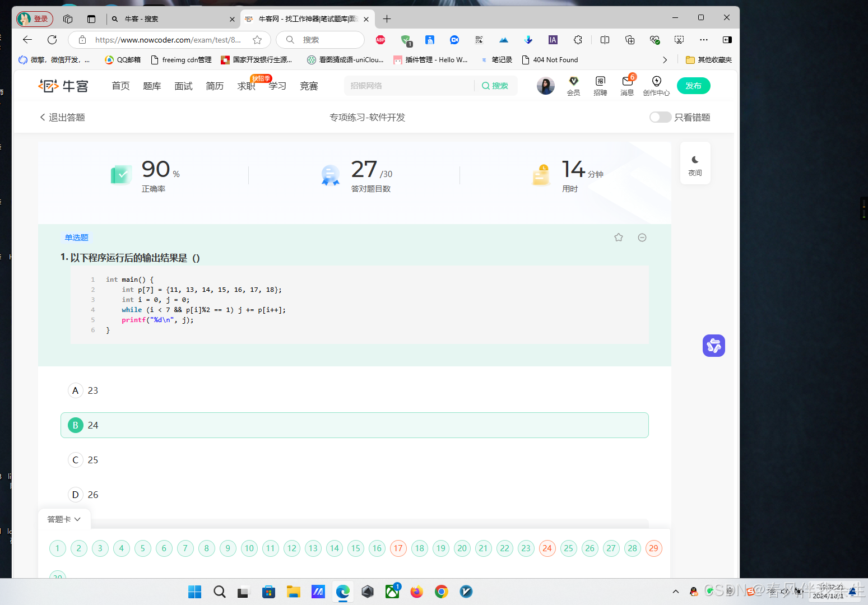
Task: Select answer option B 24
Action: [354, 425]
